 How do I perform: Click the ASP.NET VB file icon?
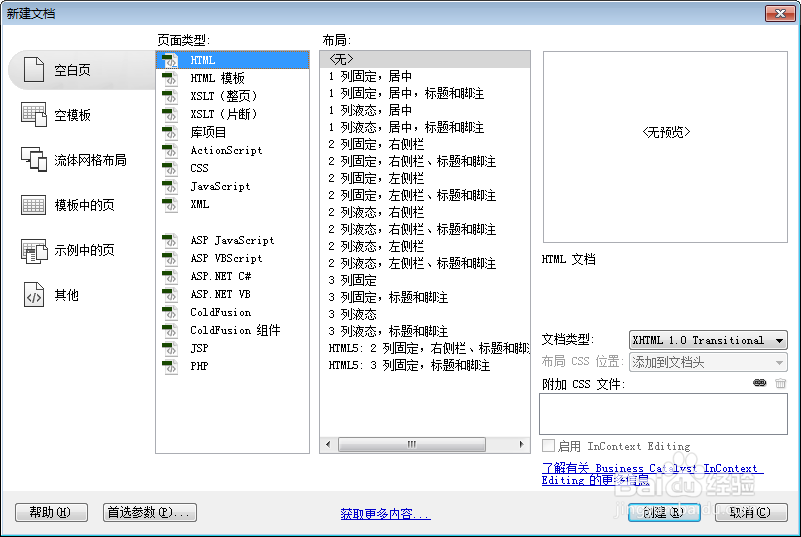(170, 294)
